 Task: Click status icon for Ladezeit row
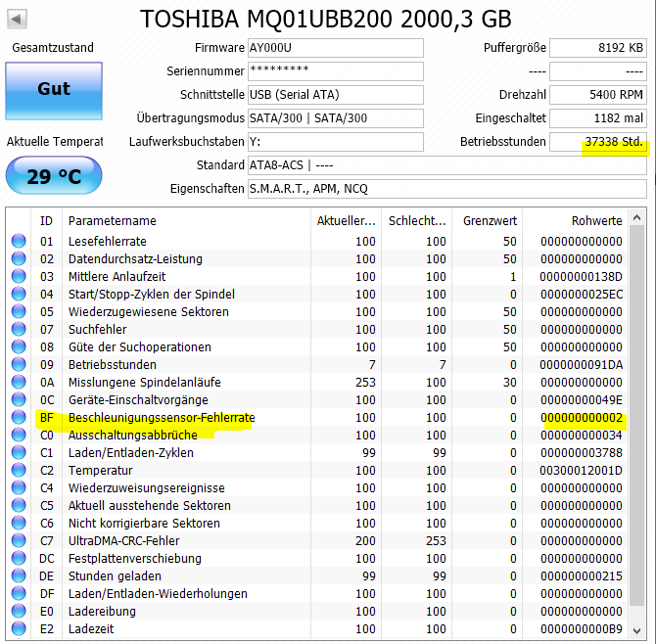tap(19, 628)
